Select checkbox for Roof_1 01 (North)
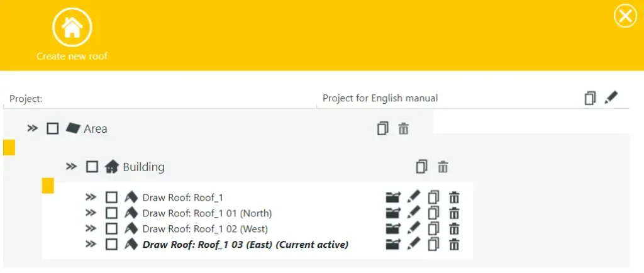 pyautogui.click(x=111, y=213)
